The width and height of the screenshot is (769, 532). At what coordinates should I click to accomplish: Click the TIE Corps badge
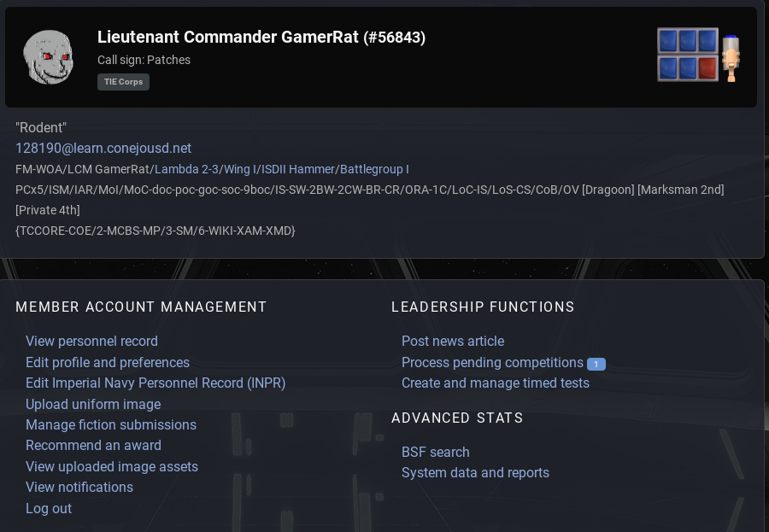pos(123,82)
